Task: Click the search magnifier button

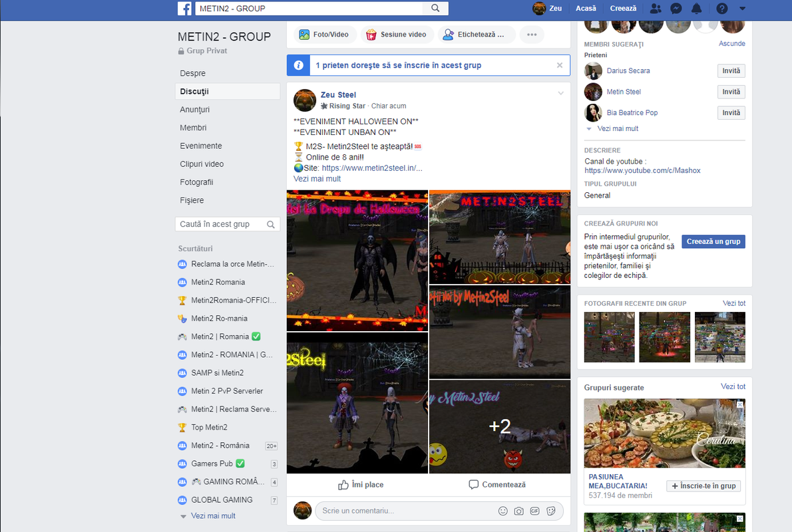Action: point(435,8)
